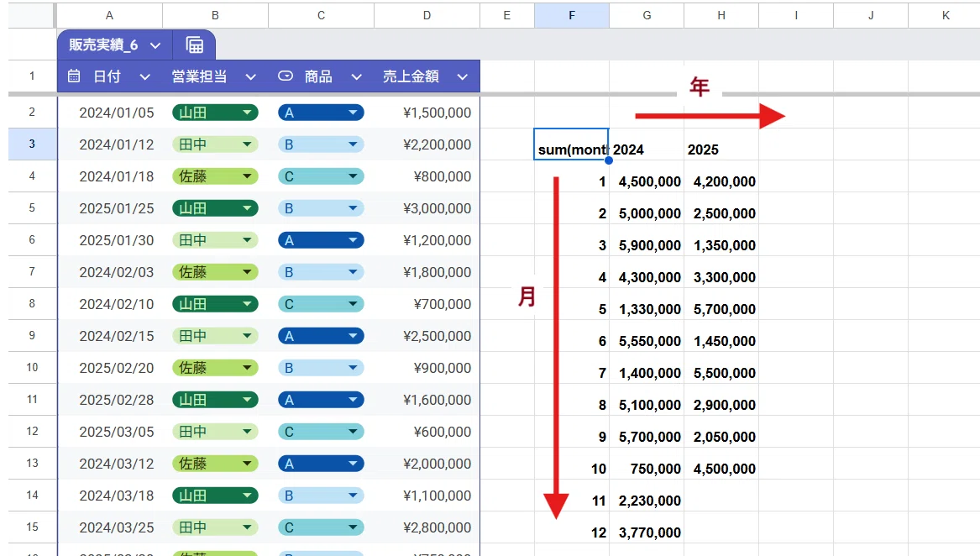Select amount cell ¥1,500,000

click(x=427, y=113)
